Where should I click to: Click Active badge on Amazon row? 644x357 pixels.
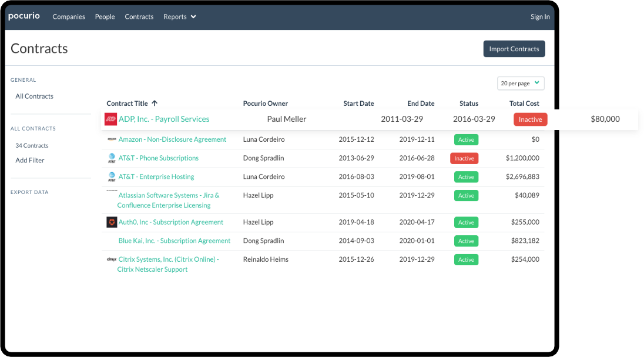tap(466, 140)
